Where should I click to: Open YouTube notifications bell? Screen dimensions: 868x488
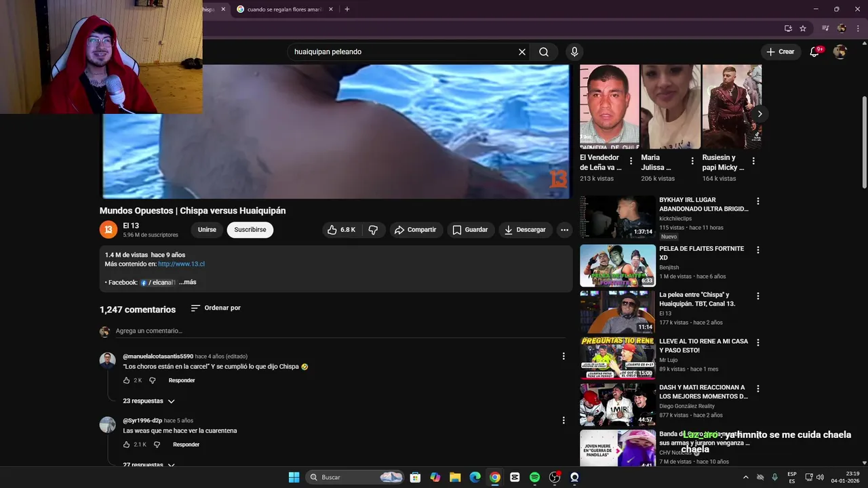pos(815,52)
